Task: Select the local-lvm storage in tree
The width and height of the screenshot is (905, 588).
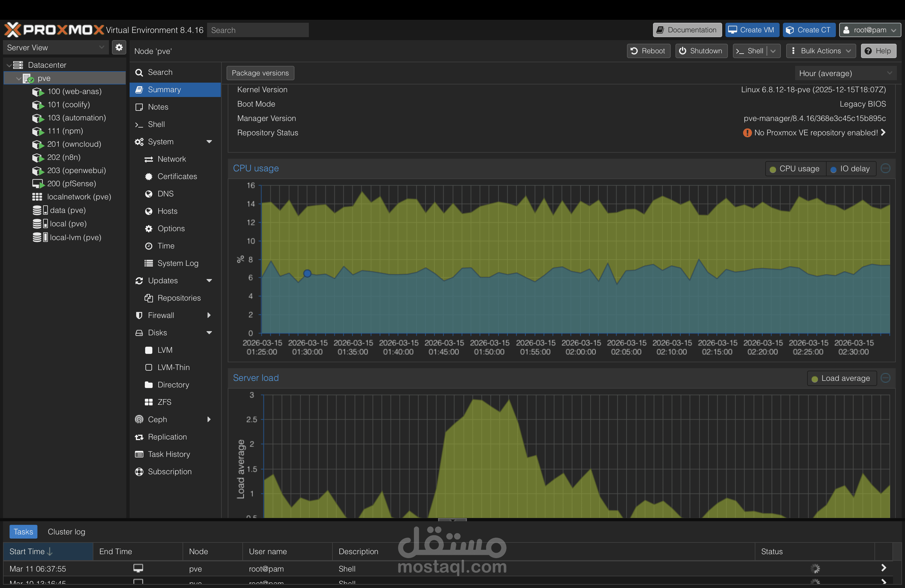Action: (75, 237)
